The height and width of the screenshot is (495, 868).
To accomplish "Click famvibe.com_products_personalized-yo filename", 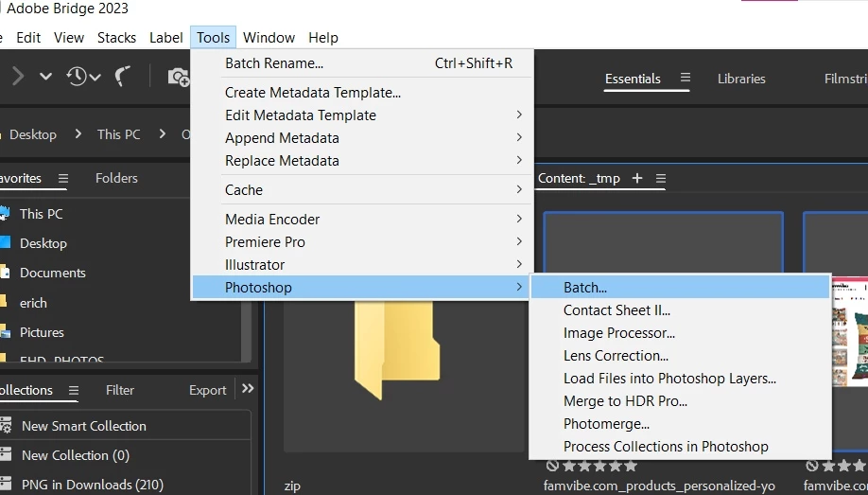I will coord(659,486).
